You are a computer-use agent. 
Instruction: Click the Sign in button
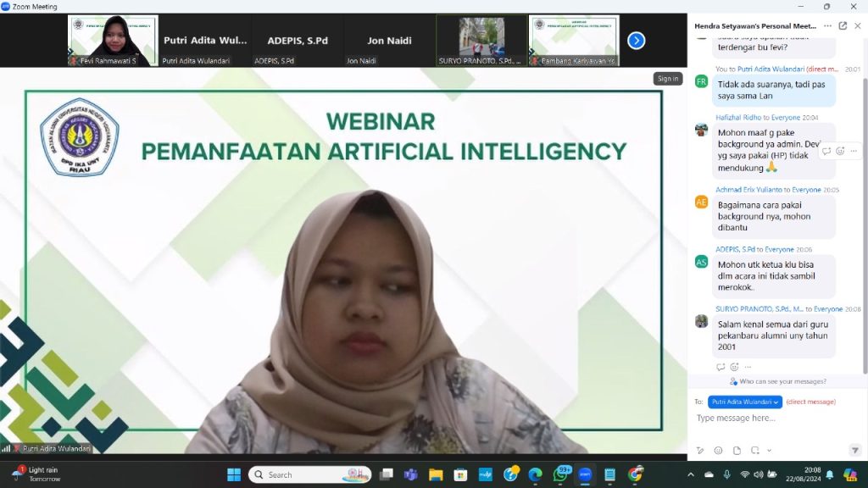point(667,79)
